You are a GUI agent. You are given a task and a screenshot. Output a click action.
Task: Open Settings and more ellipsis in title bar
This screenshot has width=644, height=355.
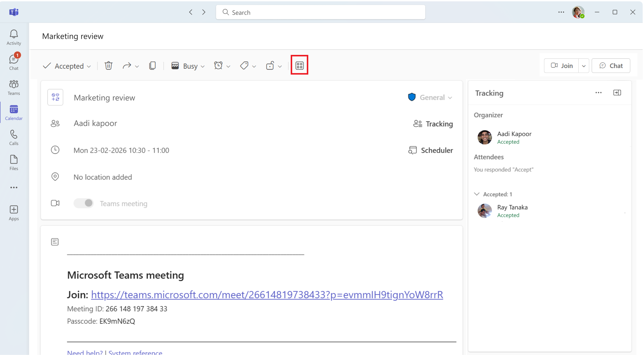coord(561,12)
